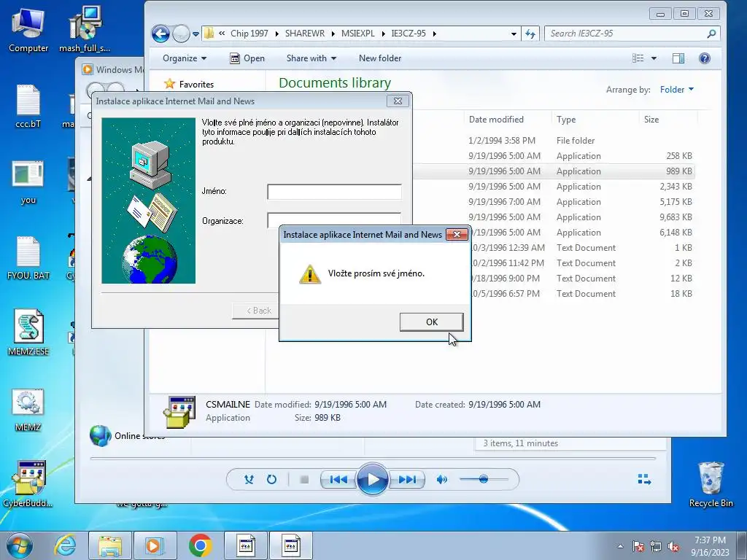Open Computer desktop icon

[x=28, y=30]
